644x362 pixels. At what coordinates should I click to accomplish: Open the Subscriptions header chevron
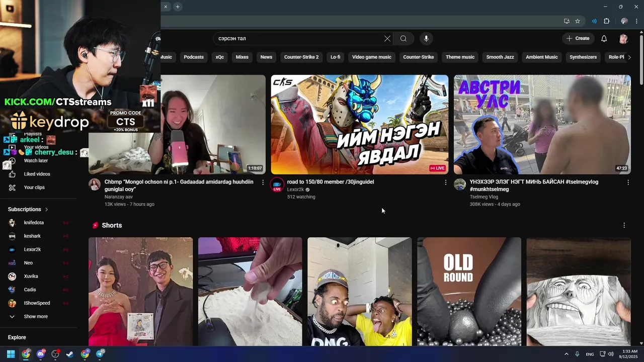pos(47,209)
